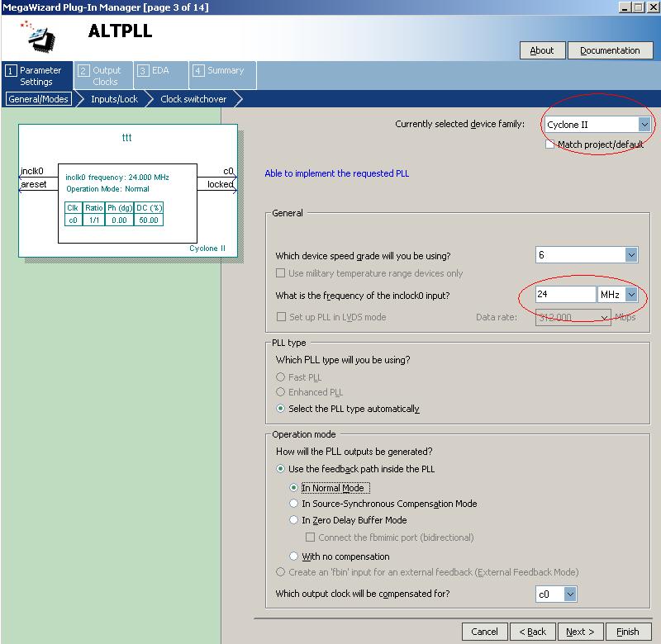Click 'Able to implement the requested PLL' message
This screenshot has width=661, height=644.
pyautogui.click(x=337, y=173)
